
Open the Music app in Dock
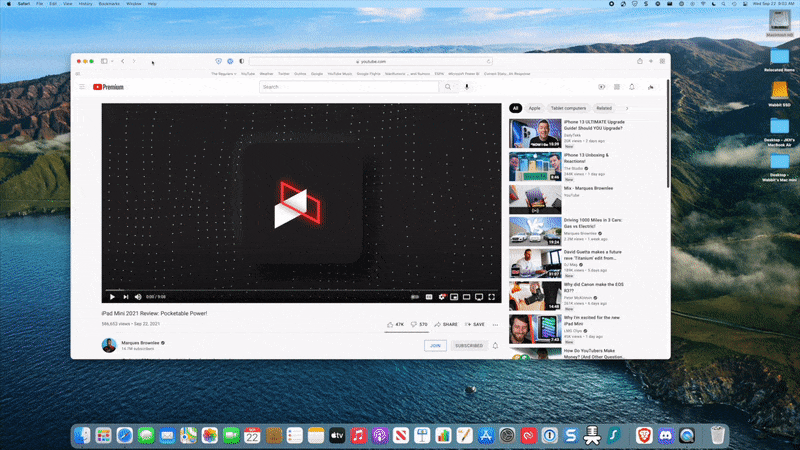(x=358, y=436)
